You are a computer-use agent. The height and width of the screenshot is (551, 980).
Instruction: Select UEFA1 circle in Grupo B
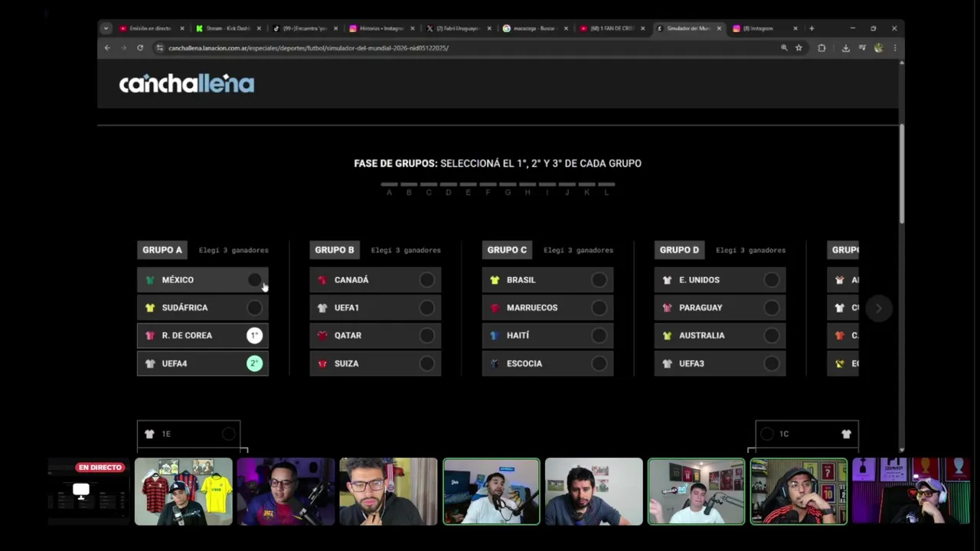(426, 308)
